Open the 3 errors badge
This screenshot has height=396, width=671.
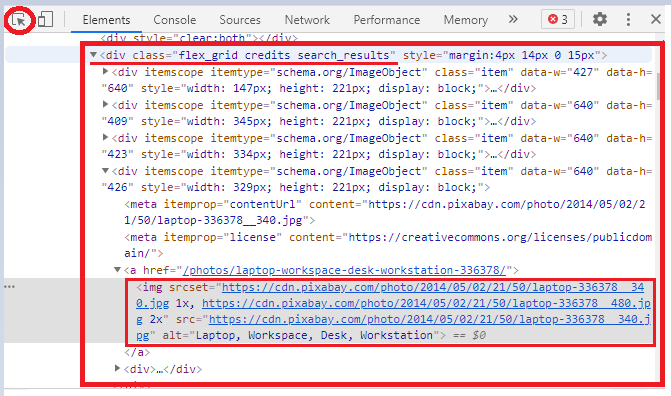coord(558,19)
